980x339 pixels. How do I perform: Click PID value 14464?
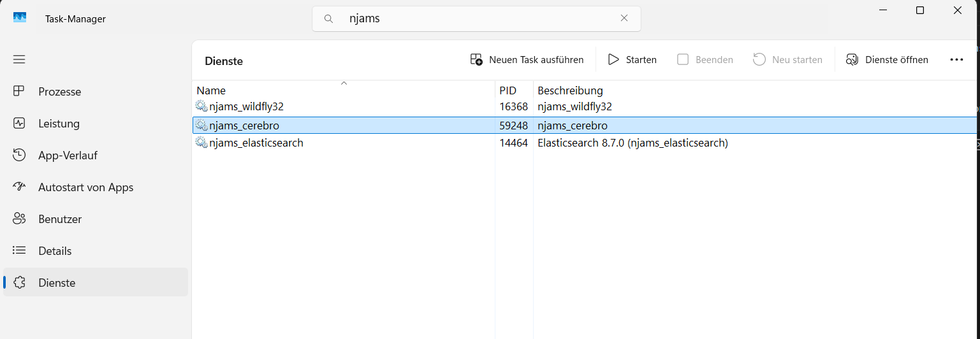513,143
